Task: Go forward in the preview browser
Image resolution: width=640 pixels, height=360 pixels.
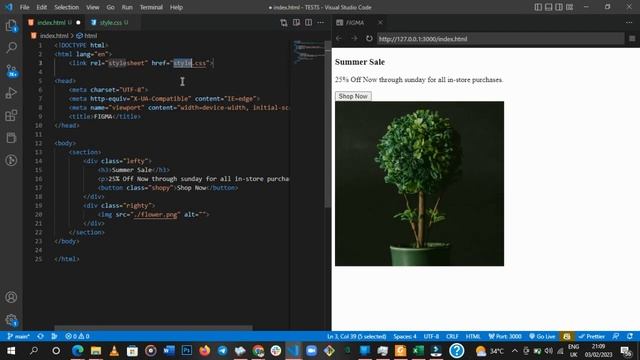Action: coord(354,38)
